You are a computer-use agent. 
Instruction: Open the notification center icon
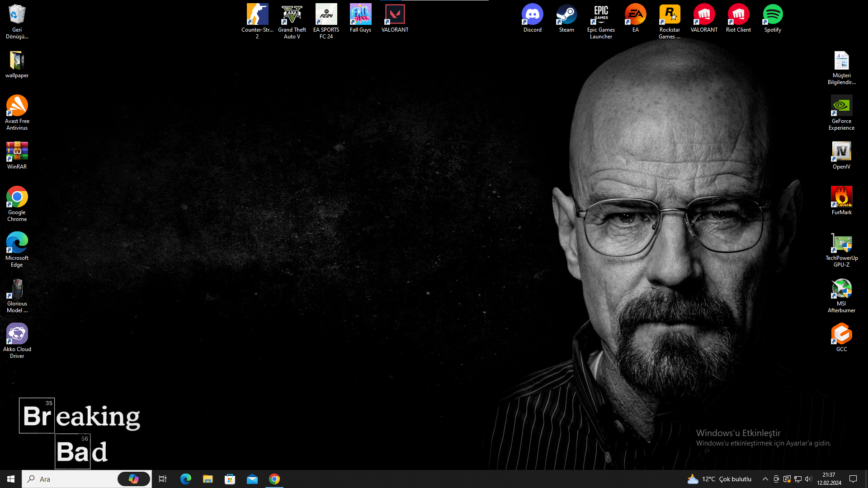tap(853, 479)
